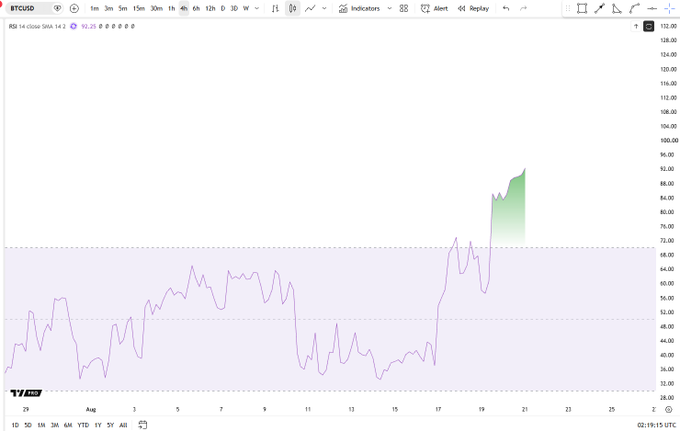Image resolution: width=680 pixels, height=431 pixels.
Task: Open the Indicators dialog
Action: coord(360,8)
